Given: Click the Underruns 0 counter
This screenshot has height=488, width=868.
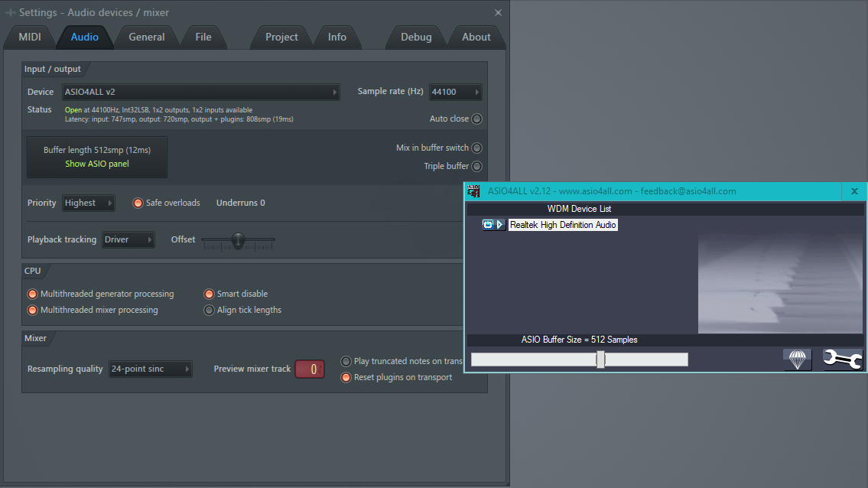Looking at the screenshot, I should (241, 203).
